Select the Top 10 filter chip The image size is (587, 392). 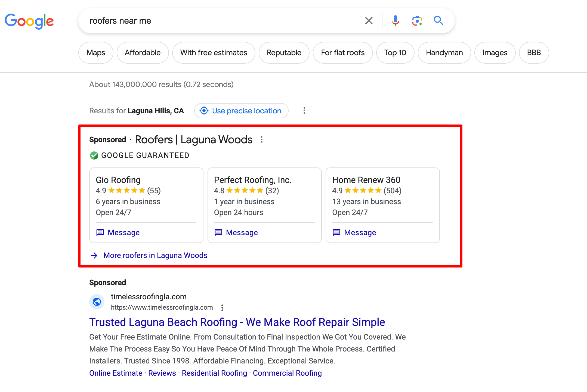coord(395,52)
